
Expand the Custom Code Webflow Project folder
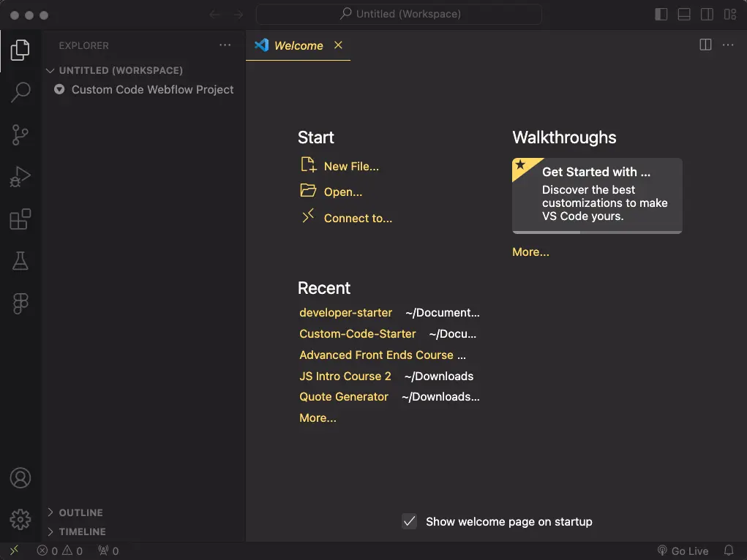pos(144,89)
